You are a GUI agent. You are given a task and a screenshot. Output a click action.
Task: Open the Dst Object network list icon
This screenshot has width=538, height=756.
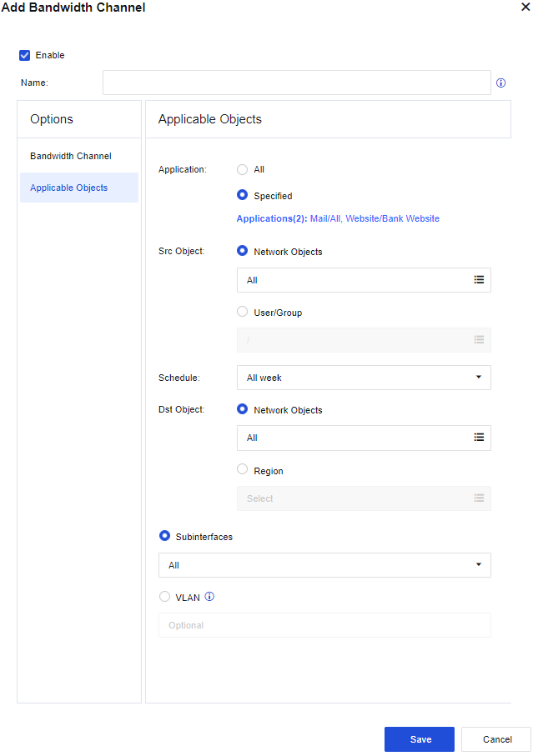coord(479,438)
